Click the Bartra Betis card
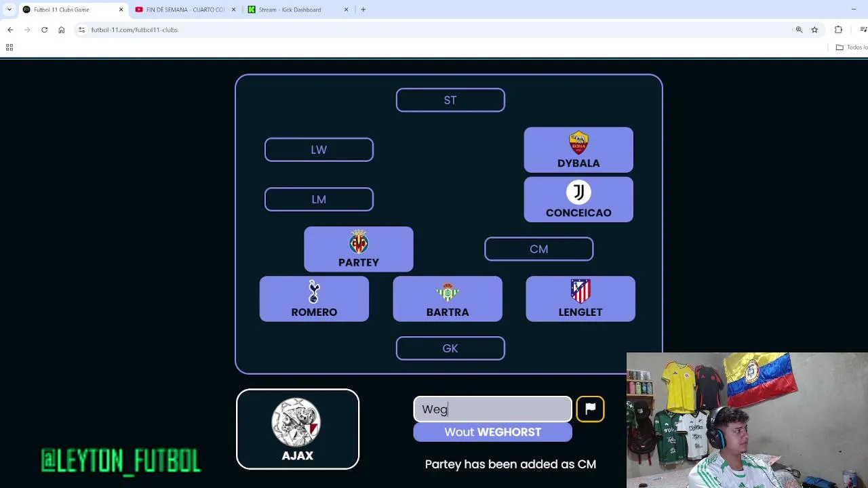 click(448, 299)
